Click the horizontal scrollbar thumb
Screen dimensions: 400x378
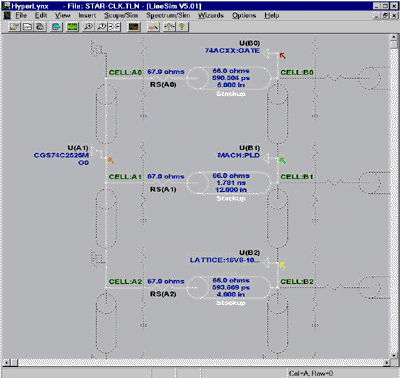pyautogui.click(x=14, y=362)
